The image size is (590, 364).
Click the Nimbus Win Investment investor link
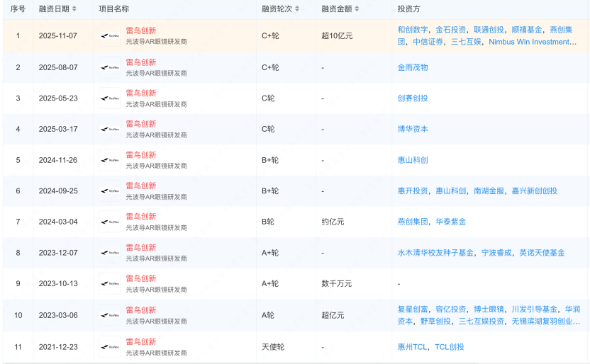click(532, 42)
